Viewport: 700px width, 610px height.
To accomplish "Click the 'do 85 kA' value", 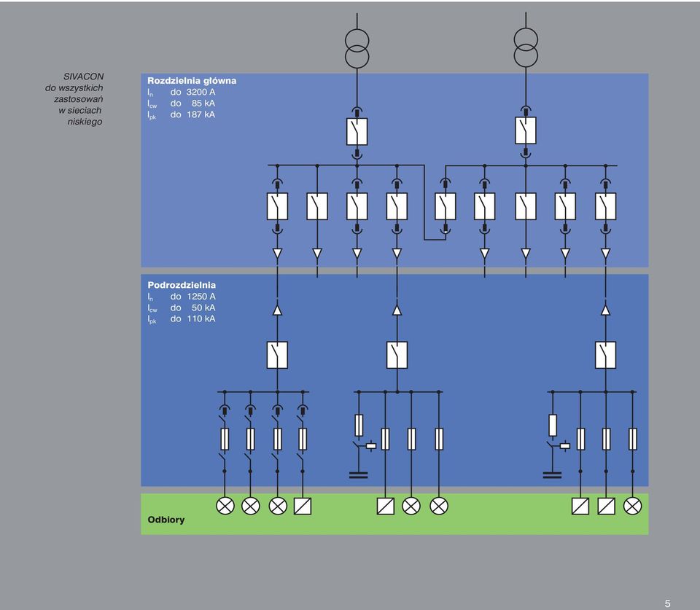I will [x=192, y=103].
